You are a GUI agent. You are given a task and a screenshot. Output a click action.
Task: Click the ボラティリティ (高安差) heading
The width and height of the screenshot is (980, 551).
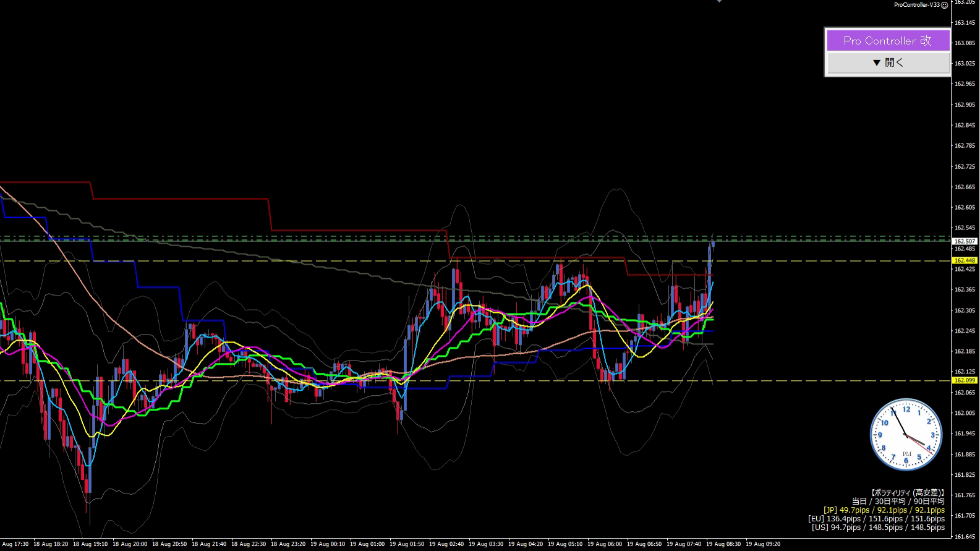tap(908, 493)
